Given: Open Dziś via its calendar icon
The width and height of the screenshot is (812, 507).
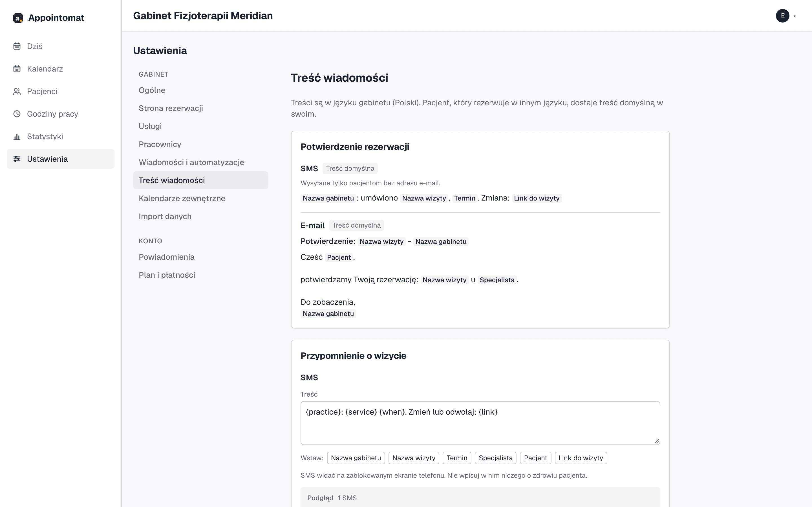Looking at the screenshot, I should pyautogui.click(x=17, y=46).
